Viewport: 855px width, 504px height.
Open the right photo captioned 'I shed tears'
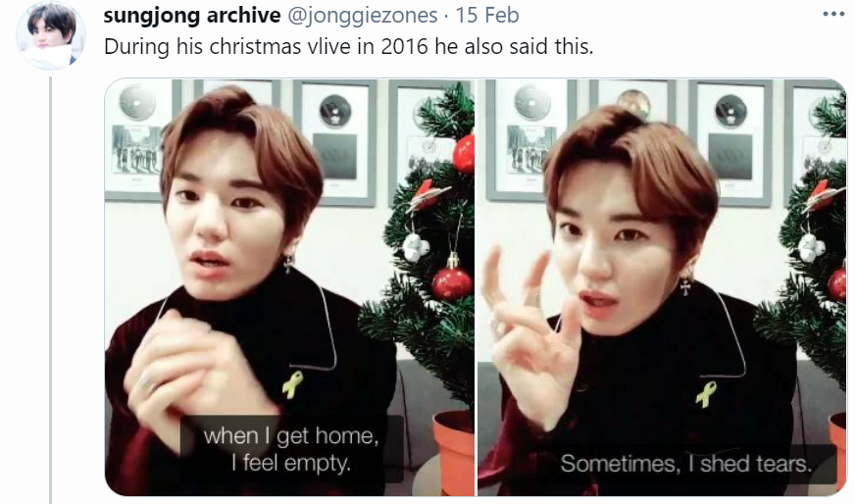pos(662,287)
